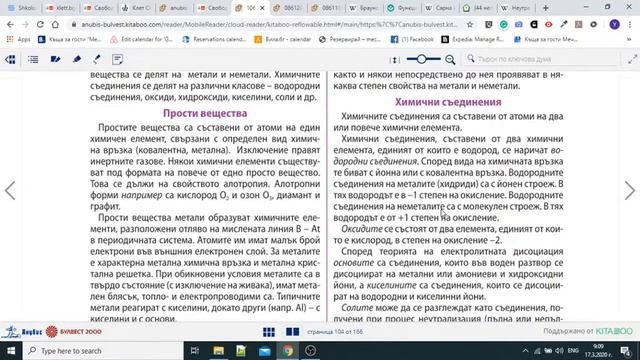Bookmark this page with the star
This screenshot has width=640, height=360.
click(x=470, y=24)
